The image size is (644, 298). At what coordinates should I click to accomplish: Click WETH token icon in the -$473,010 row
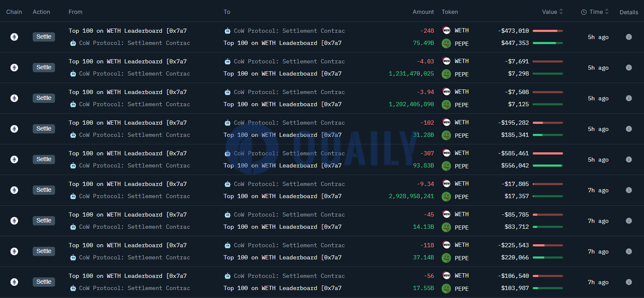[446, 30]
